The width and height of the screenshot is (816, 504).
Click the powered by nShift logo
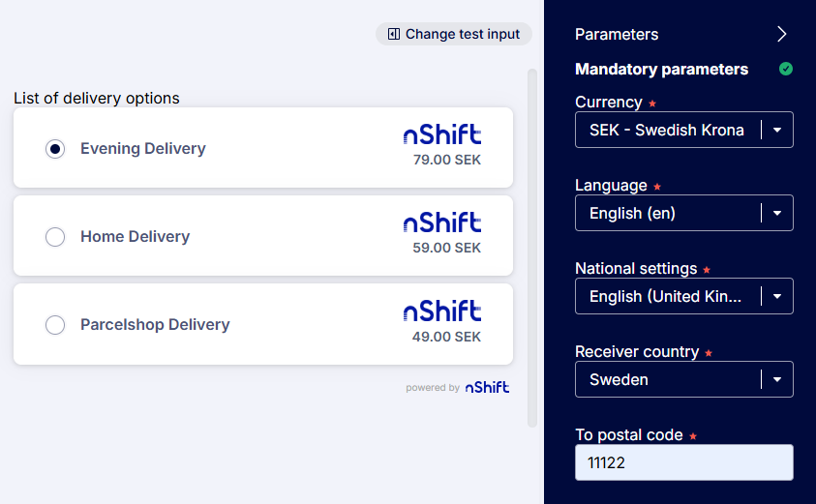[x=487, y=387]
